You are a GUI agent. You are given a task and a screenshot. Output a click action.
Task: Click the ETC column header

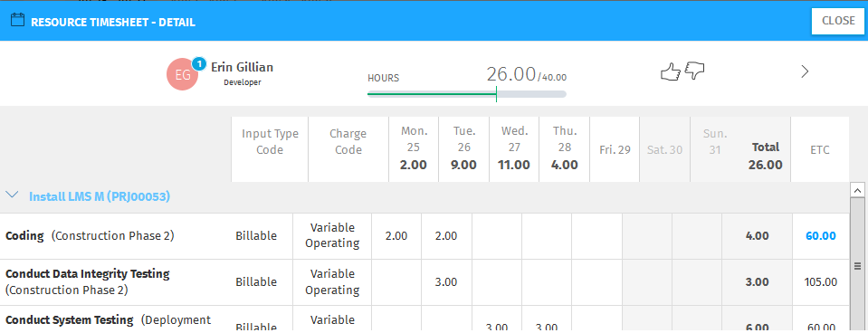point(820,149)
